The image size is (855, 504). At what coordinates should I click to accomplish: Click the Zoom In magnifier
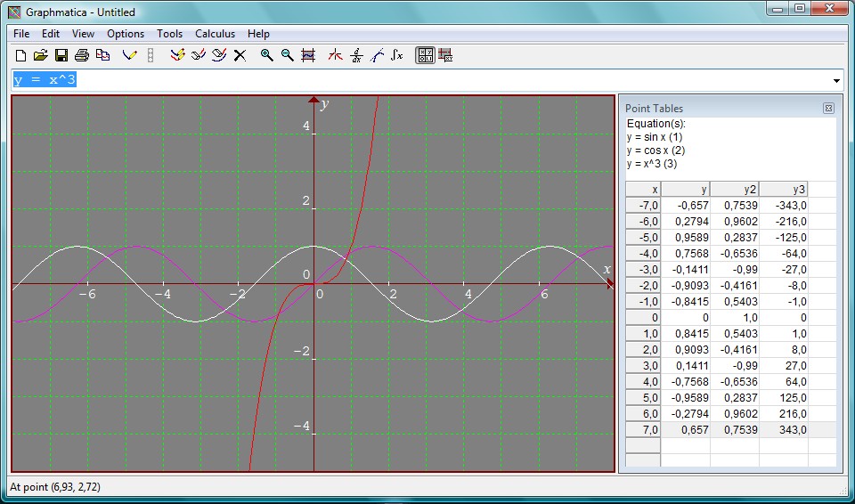pos(266,55)
